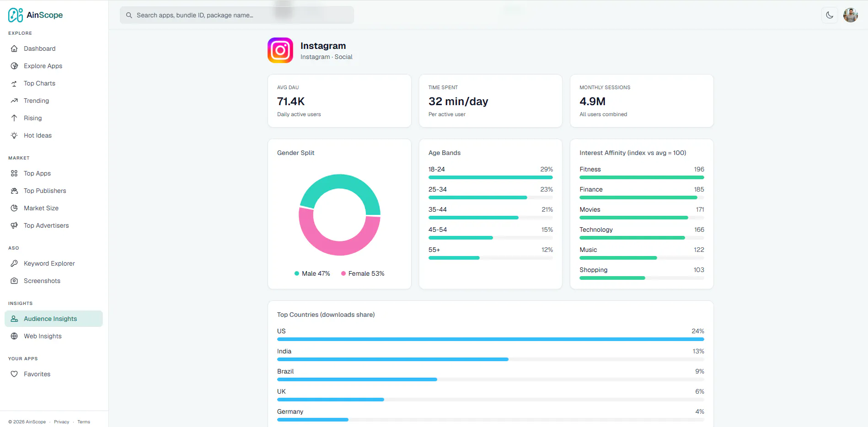Click the Trending arrow icon
This screenshot has width=868, height=427.
click(x=14, y=101)
